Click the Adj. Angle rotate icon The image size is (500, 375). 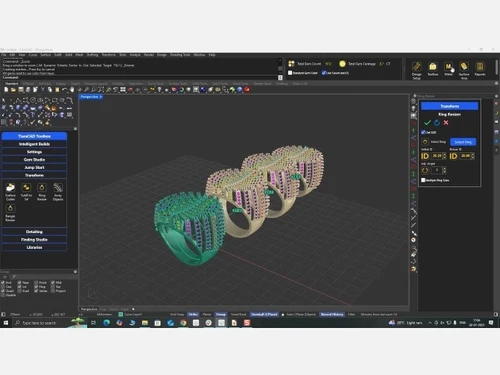pos(425,170)
